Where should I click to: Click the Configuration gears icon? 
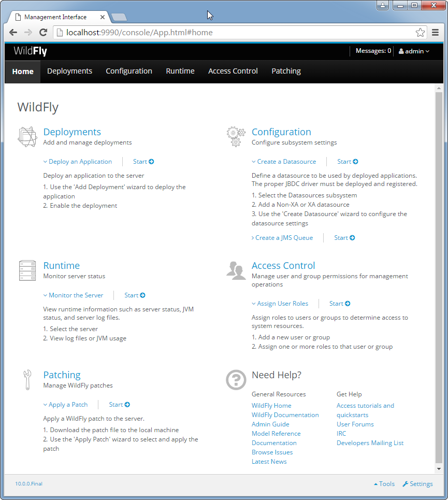[236, 137]
